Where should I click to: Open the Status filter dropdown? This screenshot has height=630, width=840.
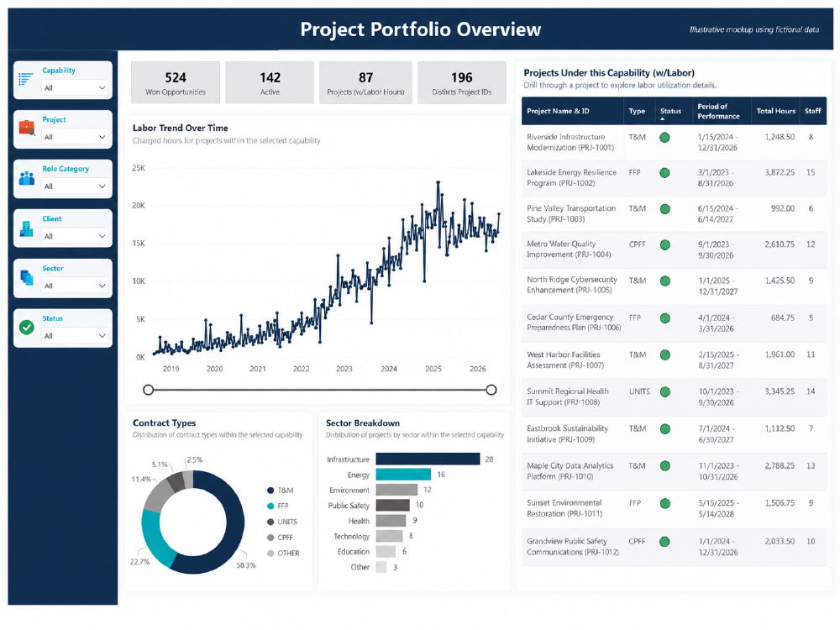(x=75, y=336)
